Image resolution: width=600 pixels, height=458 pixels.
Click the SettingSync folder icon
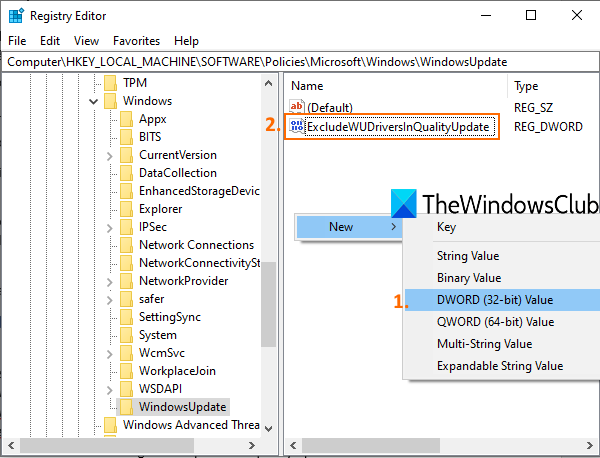126,316
